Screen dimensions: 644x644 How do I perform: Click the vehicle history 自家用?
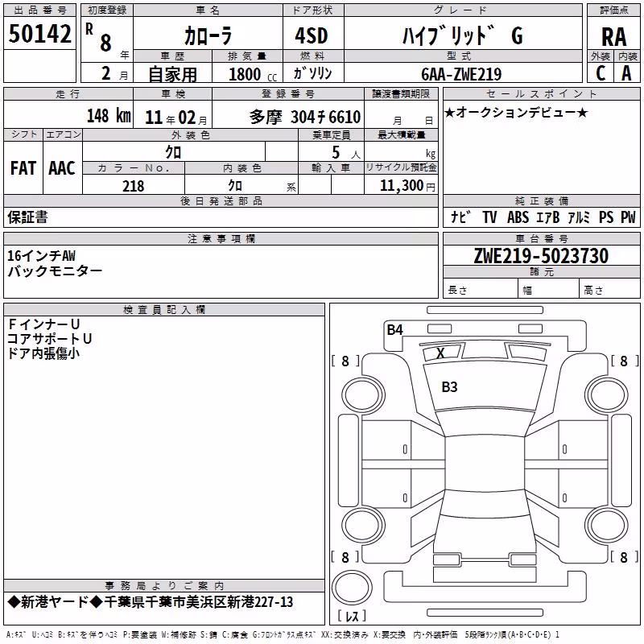[172, 74]
